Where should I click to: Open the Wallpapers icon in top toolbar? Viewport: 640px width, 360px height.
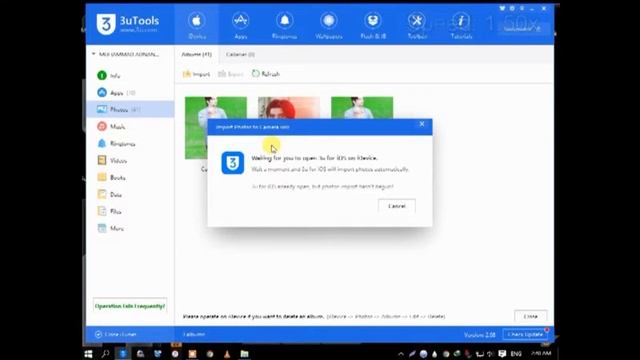tap(329, 25)
